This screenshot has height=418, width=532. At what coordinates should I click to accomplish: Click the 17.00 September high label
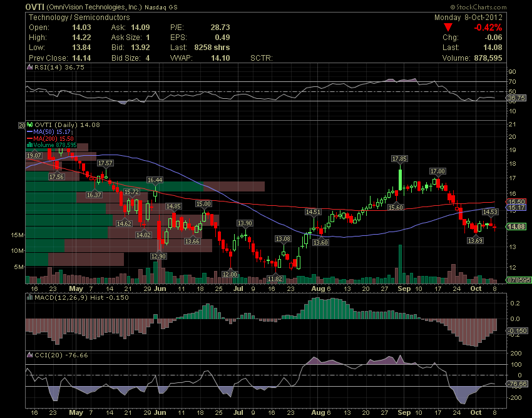point(437,171)
